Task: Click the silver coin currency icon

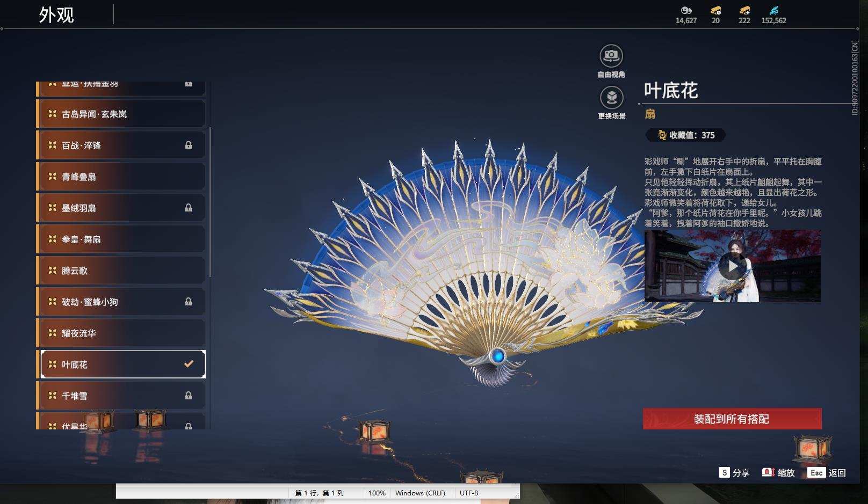Action: (686, 10)
